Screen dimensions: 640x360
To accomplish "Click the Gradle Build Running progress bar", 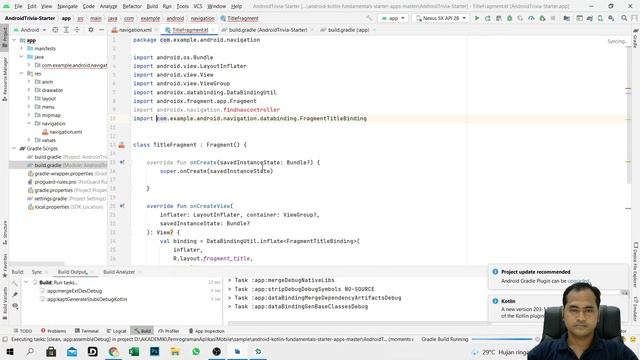I will (502, 339).
